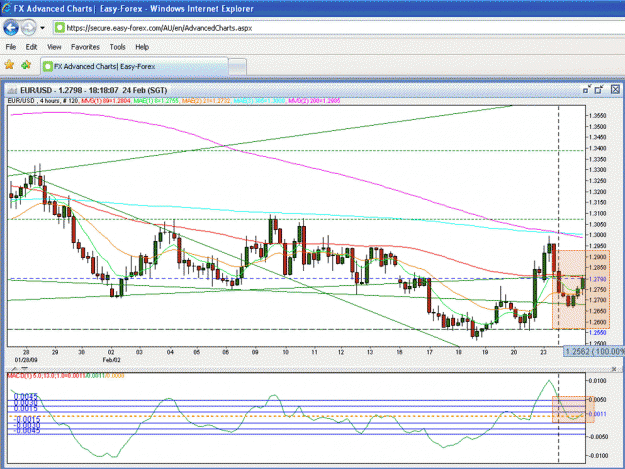625x469 pixels.
Task: Click the 'EUR/USD, 4 hours' chart info label
Action: click(43, 101)
